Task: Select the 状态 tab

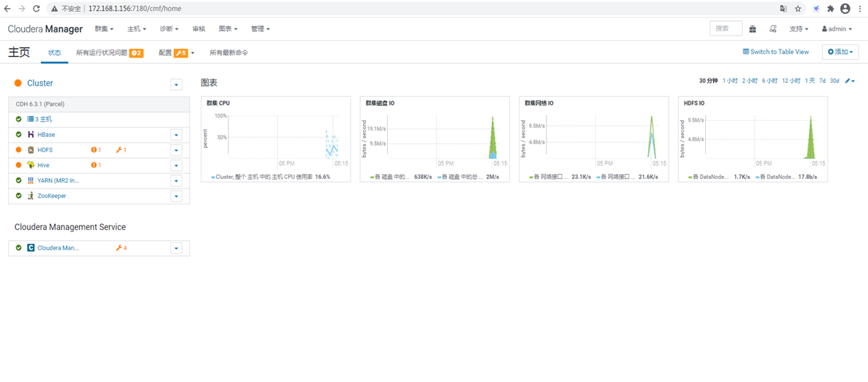Action: pos(55,52)
